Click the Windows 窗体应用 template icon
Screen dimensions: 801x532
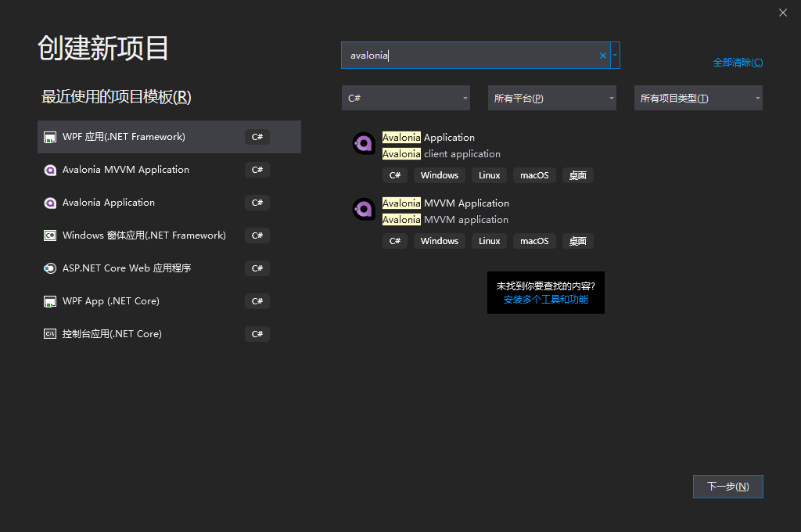point(50,235)
